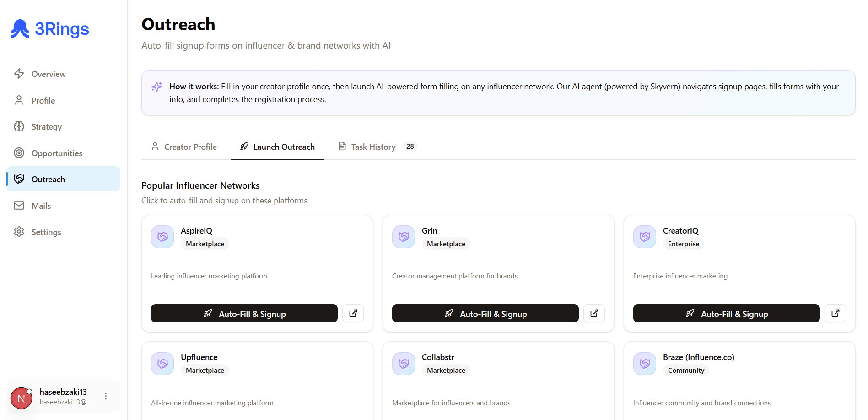Open CreatorIQ external link icon
The image size is (868, 420).
[835, 313]
